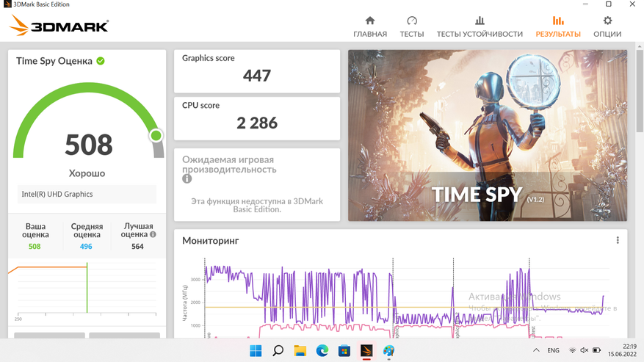644x362 pixels.
Task: Open the Мониторинг three-dot menu
Action: 618,240
